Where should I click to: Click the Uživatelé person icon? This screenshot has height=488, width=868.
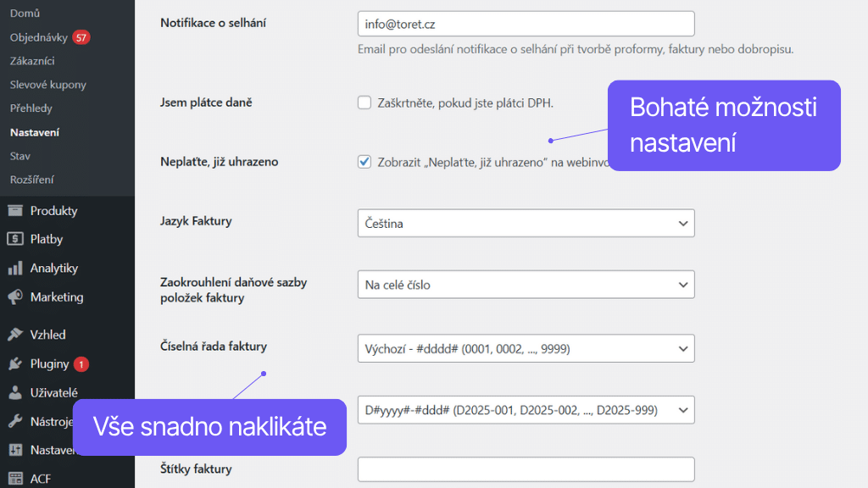tap(15, 393)
